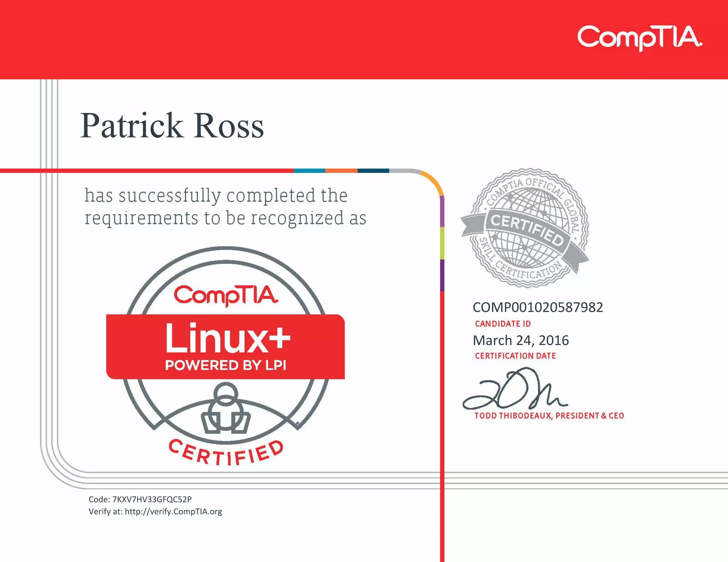Click the name Patrick Ross
728x562 pixels.
click(172, 126)
